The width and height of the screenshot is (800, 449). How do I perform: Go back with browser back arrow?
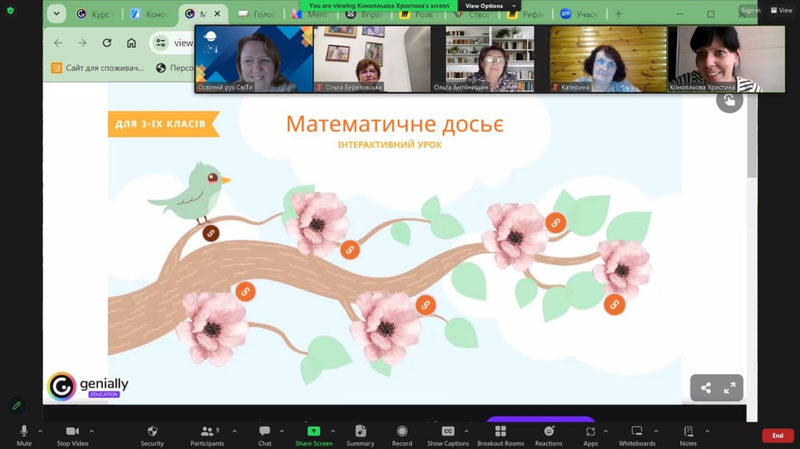pyautogui.click(x=58, y=43)
